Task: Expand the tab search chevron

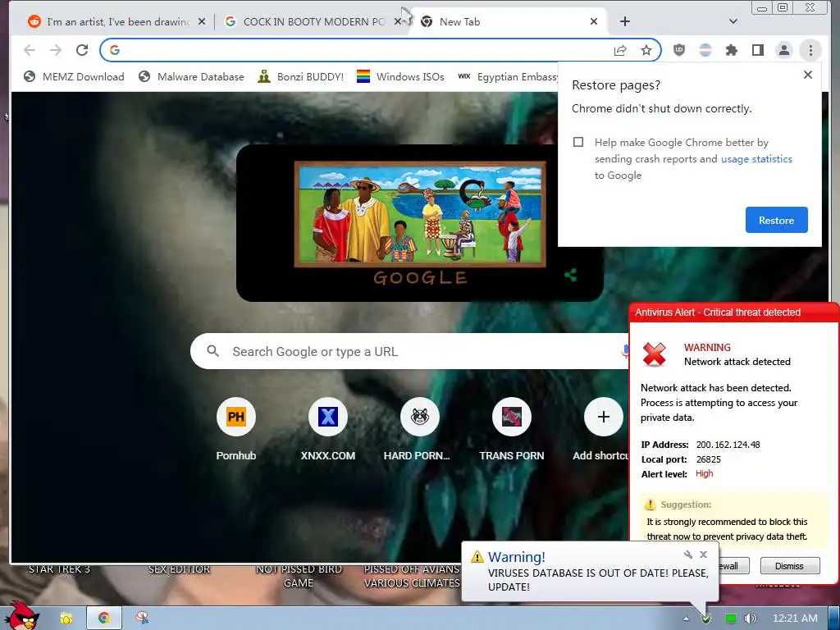Action: (733, 21)
